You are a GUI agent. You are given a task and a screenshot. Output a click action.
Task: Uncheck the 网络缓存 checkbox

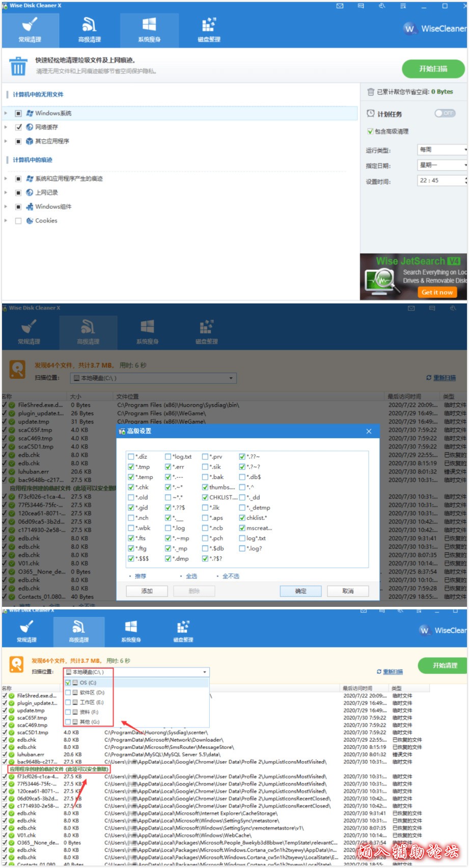18,127
